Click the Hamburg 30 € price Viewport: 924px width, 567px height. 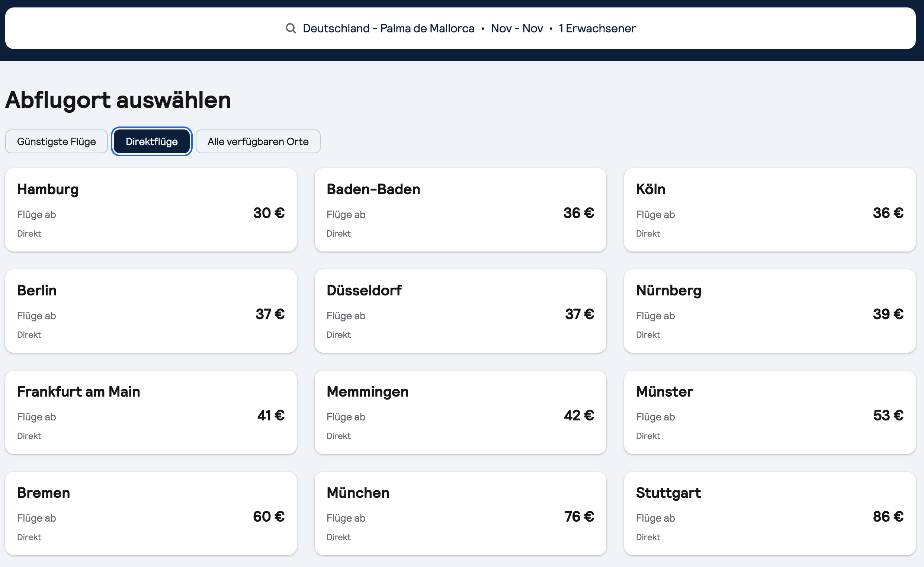click(269, 213)
